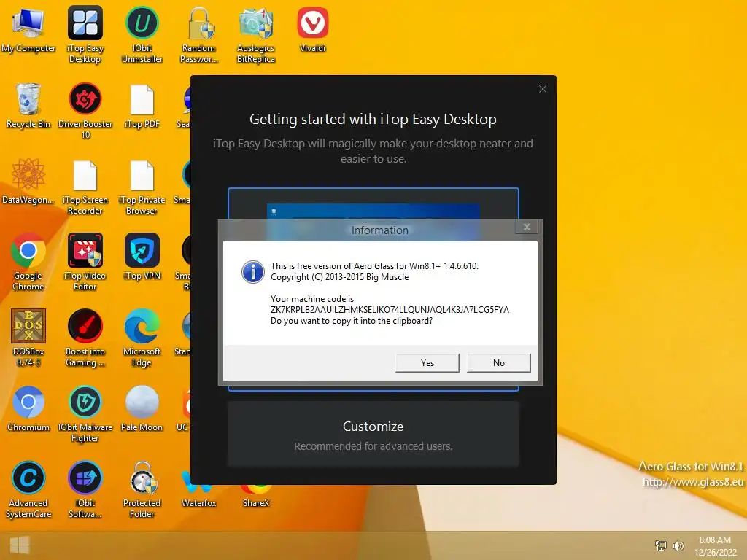
Task: Click the machine code text line
Action: (390, 309)
